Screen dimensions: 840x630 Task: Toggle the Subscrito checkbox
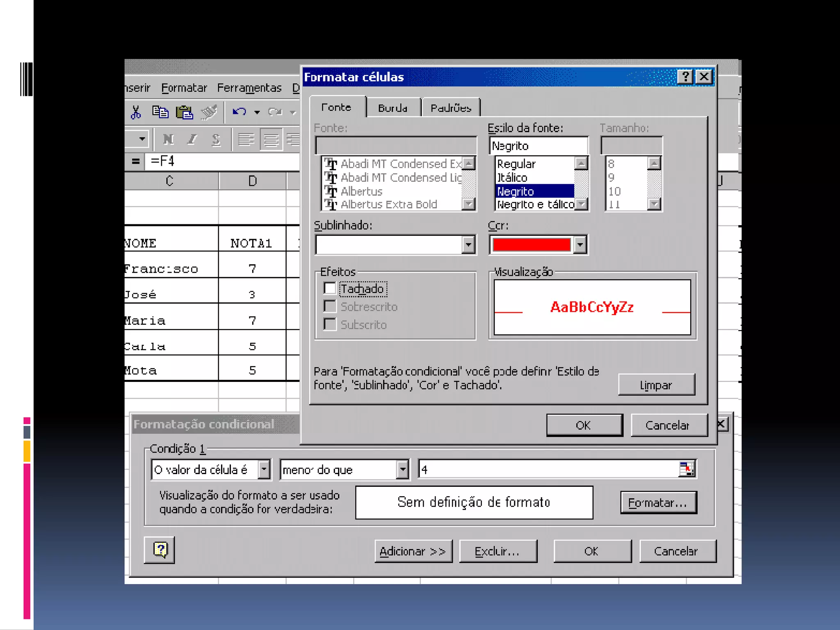(x=330, y=324)
